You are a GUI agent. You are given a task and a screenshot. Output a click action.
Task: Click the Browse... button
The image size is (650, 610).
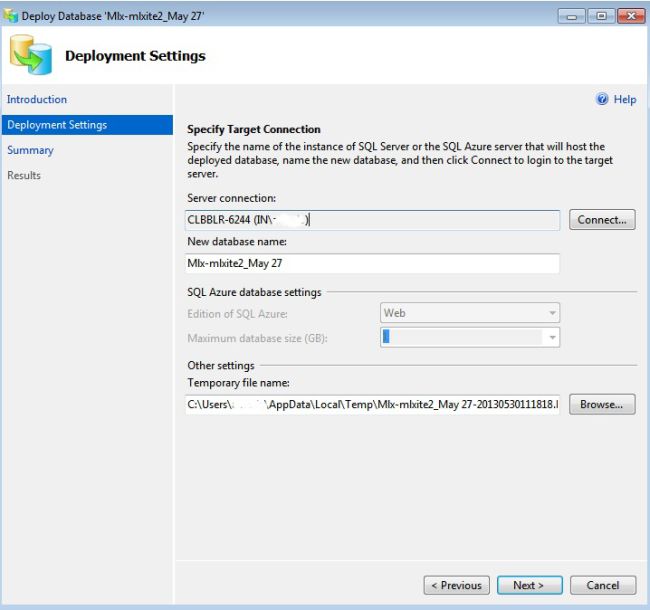click(x=602, y=404)
